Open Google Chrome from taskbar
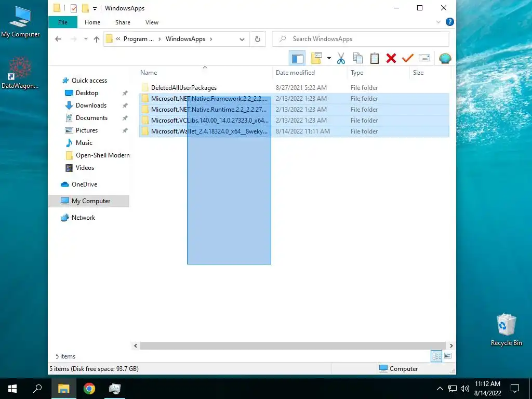The image size is (532, 399). pos(89,389)
